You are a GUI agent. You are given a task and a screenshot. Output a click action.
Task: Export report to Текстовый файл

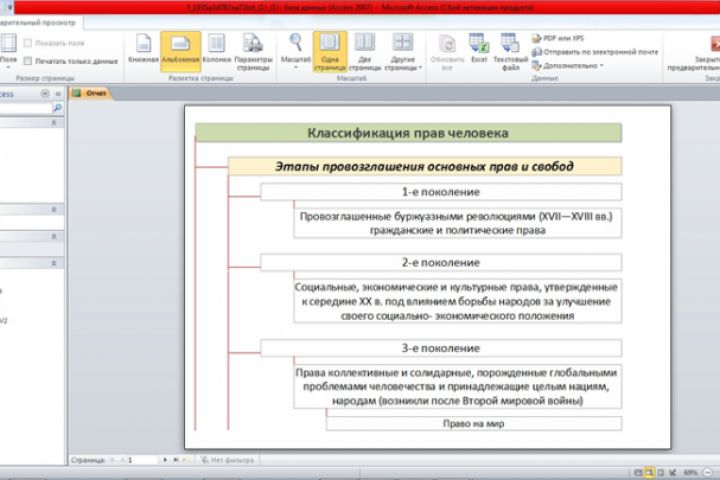click(x=510, y=52)
